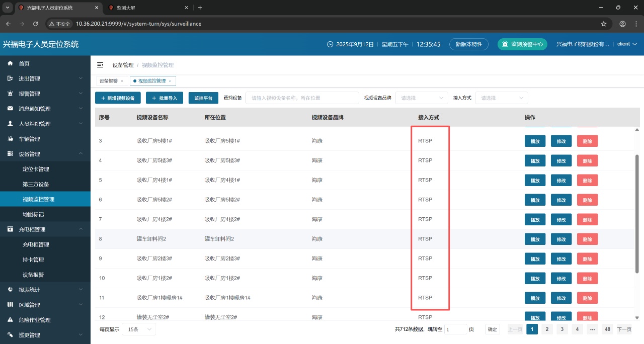Open the 监测预警中心 button
Viewport: 644px width, 344px height.
(522, 44)
